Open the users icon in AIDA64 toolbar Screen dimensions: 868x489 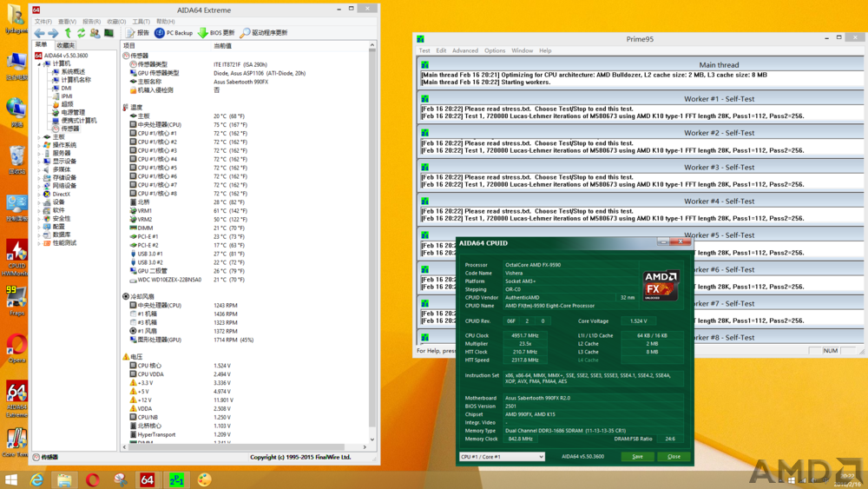[x=95, y=33]
